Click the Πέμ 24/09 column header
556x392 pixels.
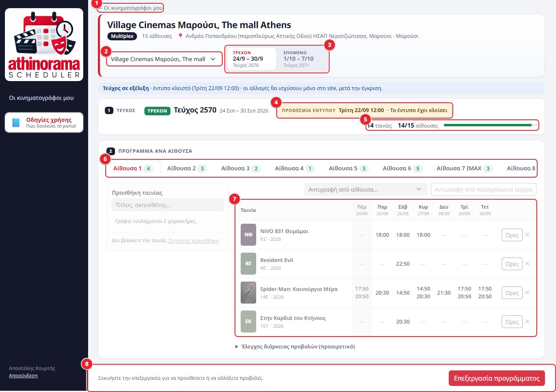point(362,210)
